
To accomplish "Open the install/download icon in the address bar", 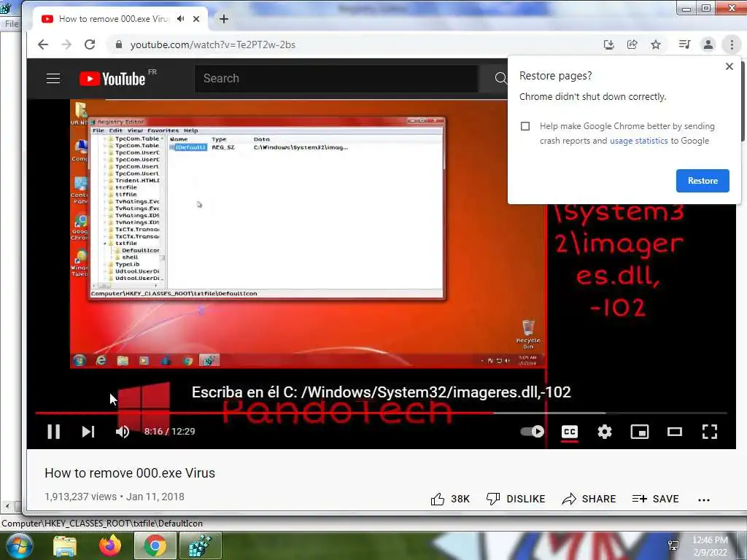I will [x=608, y=44].
